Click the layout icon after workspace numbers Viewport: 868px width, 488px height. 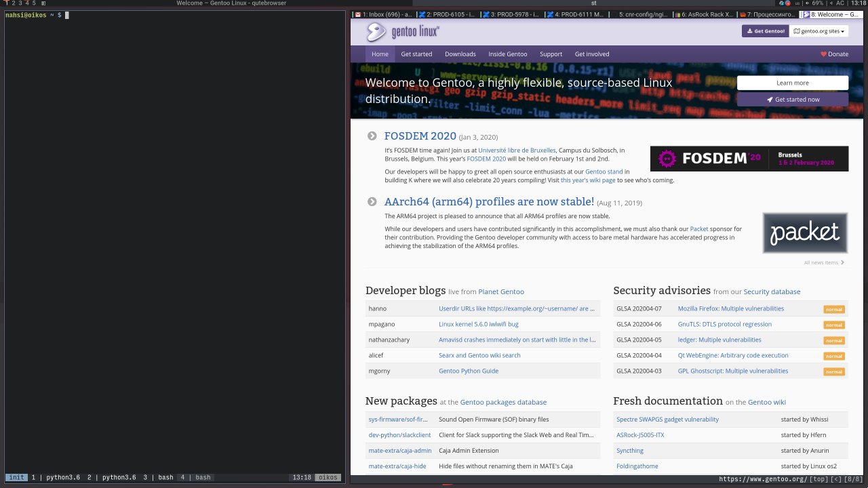43,3
